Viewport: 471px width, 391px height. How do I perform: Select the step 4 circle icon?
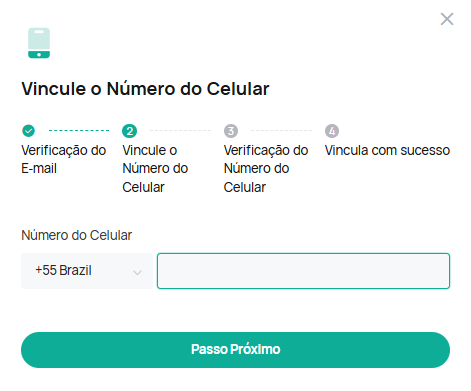point(332,131)
